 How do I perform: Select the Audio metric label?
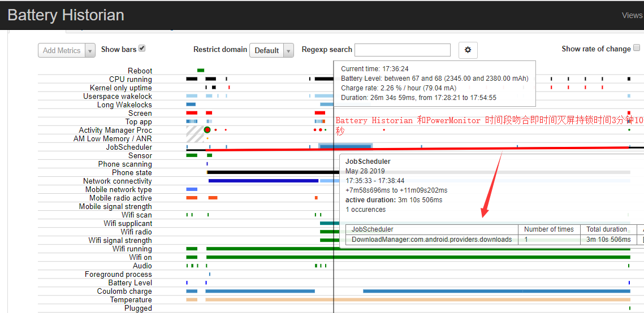pyautogui.click(x=142, y=266)
